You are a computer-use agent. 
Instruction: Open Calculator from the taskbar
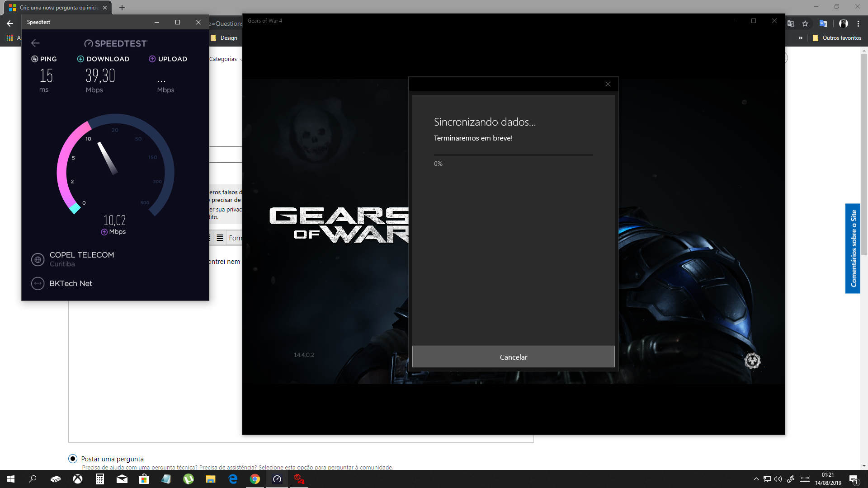100,479
